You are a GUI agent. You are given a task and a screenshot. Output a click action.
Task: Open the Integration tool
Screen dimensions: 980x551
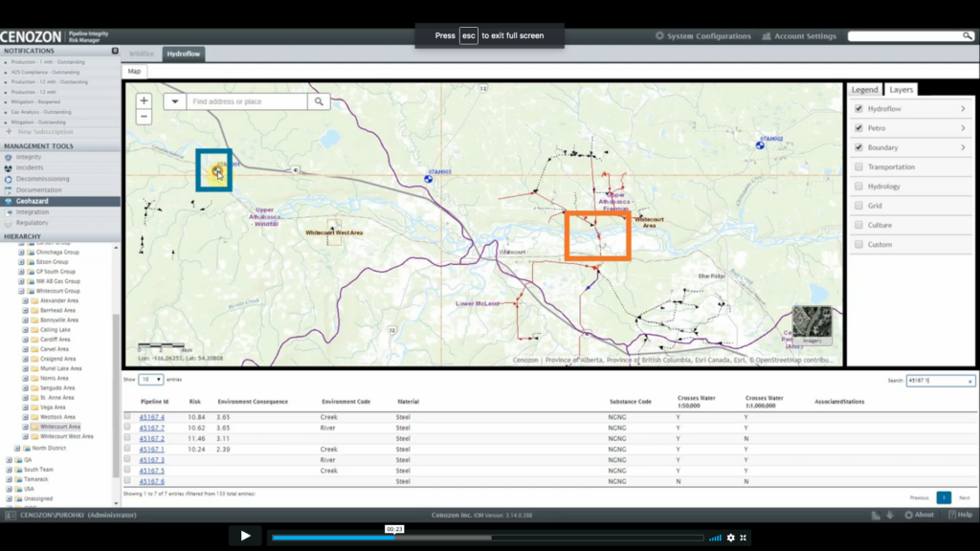click(32, 211)
